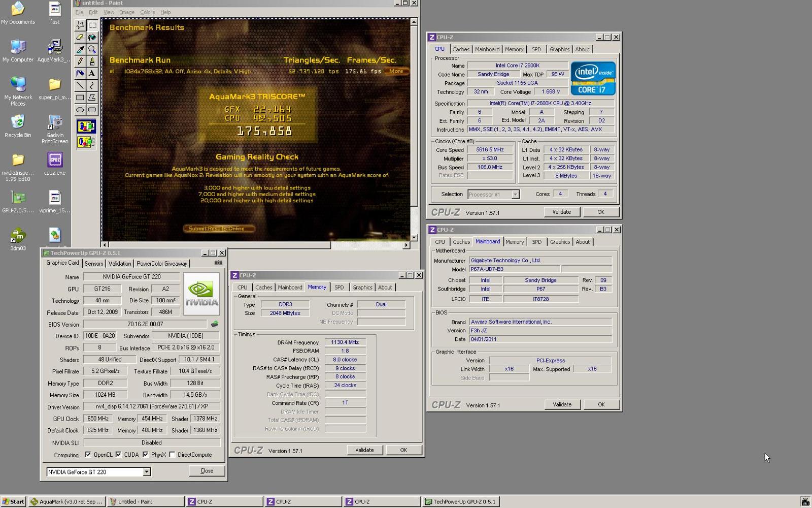812x508 pixels.
Task: Click Close button in GPU-Z window
Action: coord(207,471)
